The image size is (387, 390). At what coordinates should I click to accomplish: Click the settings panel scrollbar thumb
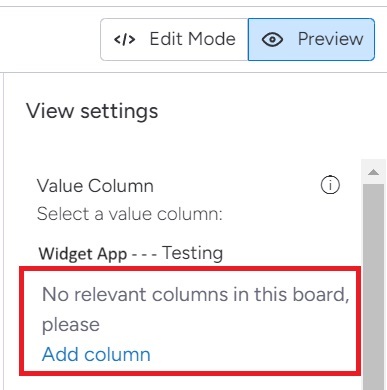[373, 287]
